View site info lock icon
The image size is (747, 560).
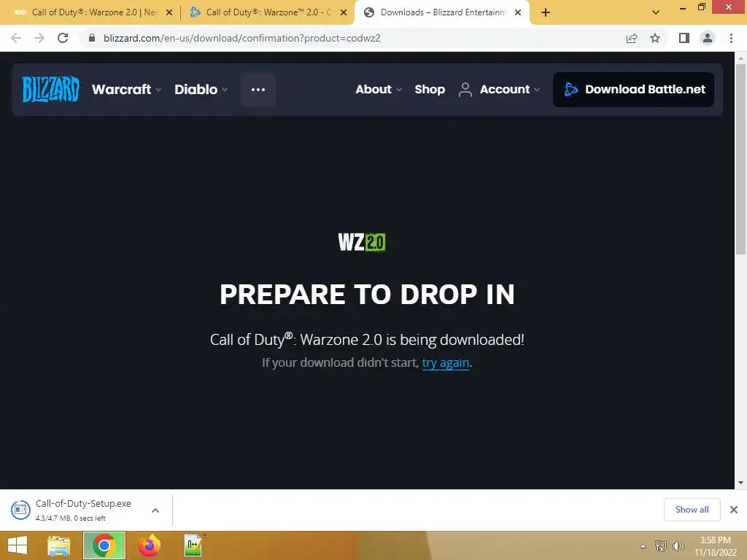91,38
